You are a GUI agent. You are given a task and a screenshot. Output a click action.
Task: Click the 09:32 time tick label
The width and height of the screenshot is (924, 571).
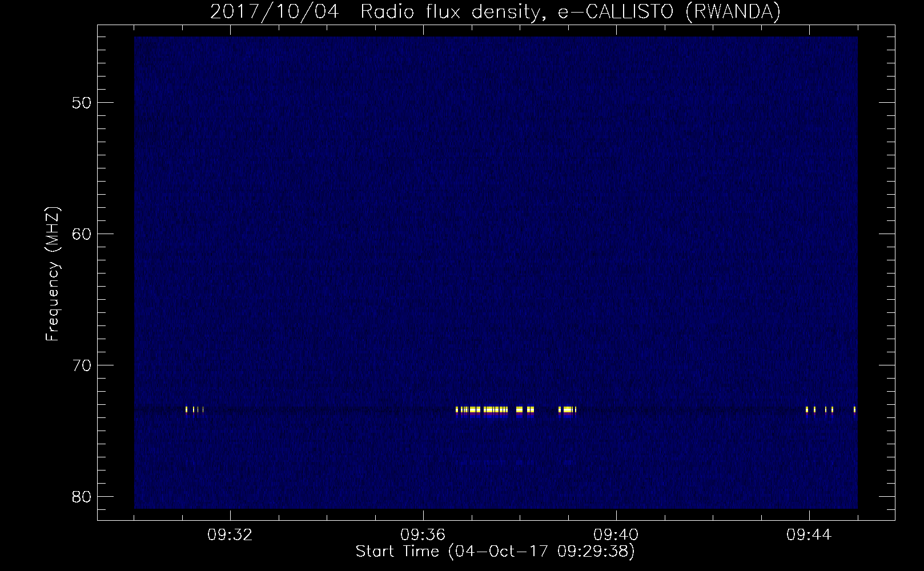[x=230, y=535]
